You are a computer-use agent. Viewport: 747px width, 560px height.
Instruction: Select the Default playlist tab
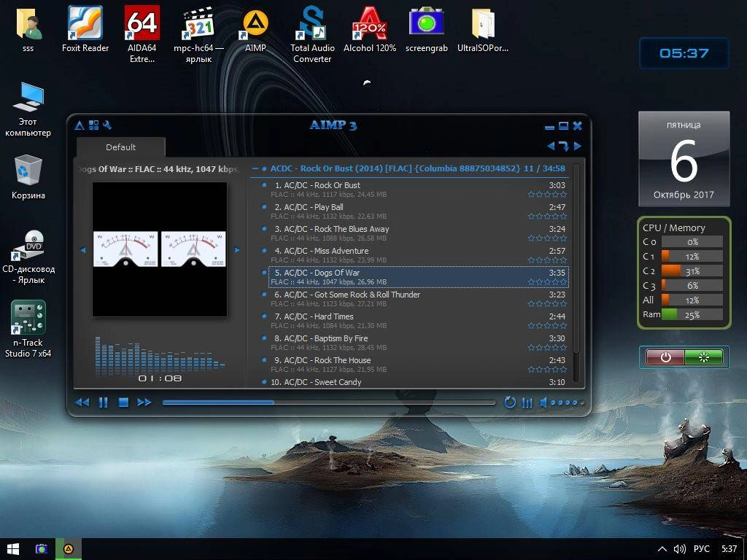coord(120,147)
